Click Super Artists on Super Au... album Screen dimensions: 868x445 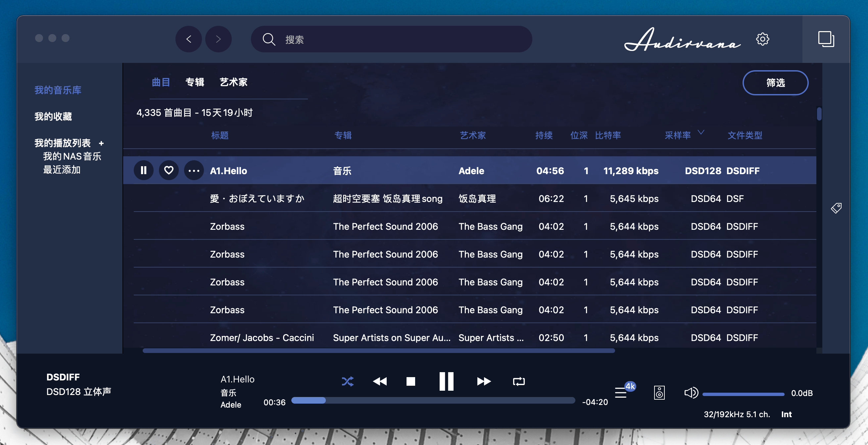tap(392, 337)
